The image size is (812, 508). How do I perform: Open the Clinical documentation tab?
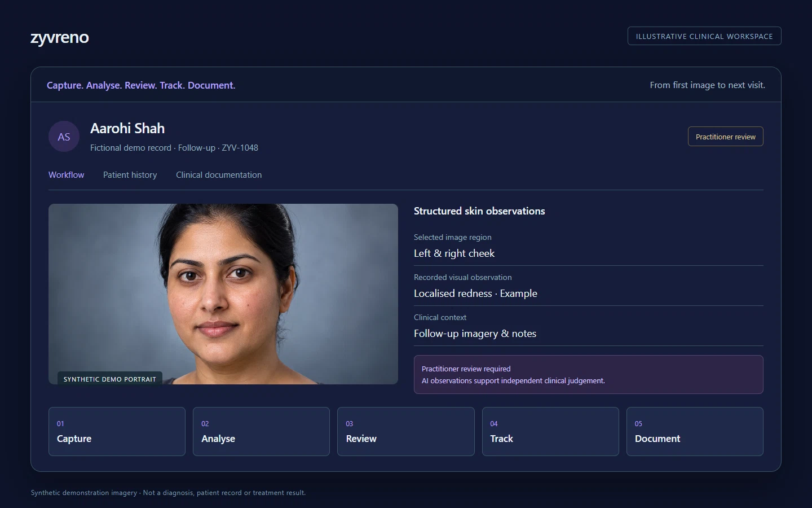click(x=219, y=175)
